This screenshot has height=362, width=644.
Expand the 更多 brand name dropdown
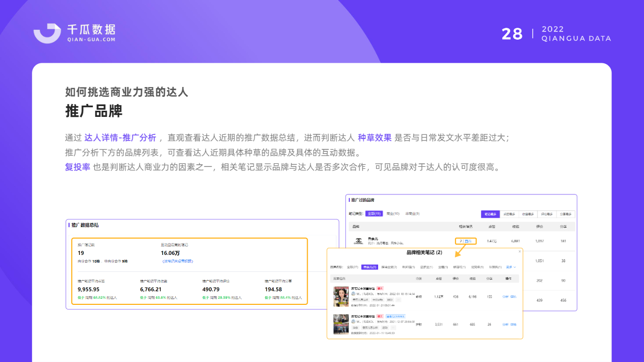(x=510, y=267)
